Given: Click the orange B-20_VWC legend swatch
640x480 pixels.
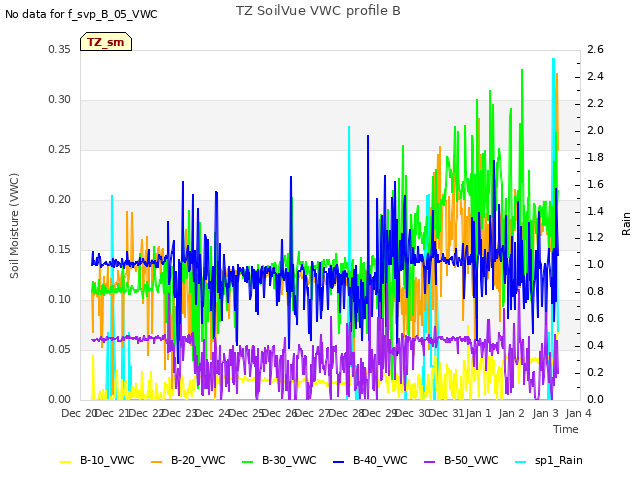Looking at the screenshot, I should (156, 461).
